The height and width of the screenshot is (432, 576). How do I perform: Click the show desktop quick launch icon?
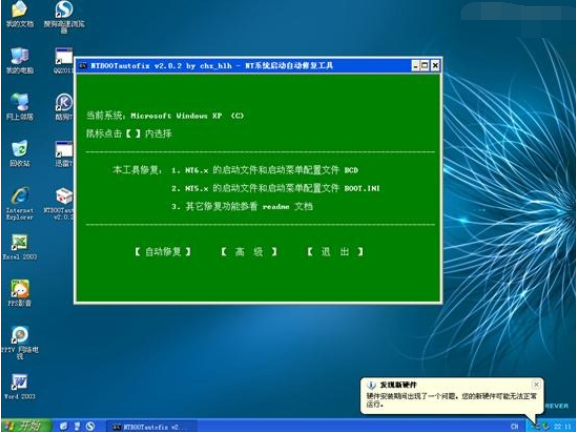click(64, 426)
